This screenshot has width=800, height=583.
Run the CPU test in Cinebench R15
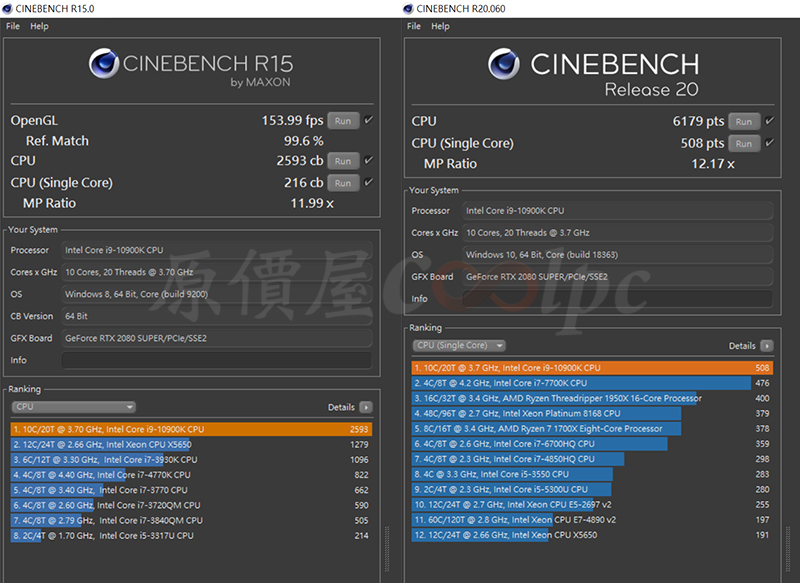tap(343, 161)
